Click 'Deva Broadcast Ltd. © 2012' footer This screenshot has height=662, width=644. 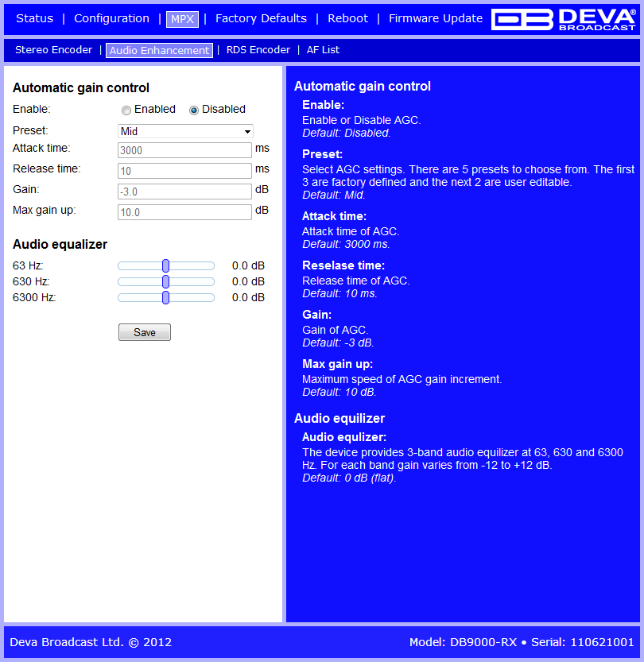pos(91,642)
